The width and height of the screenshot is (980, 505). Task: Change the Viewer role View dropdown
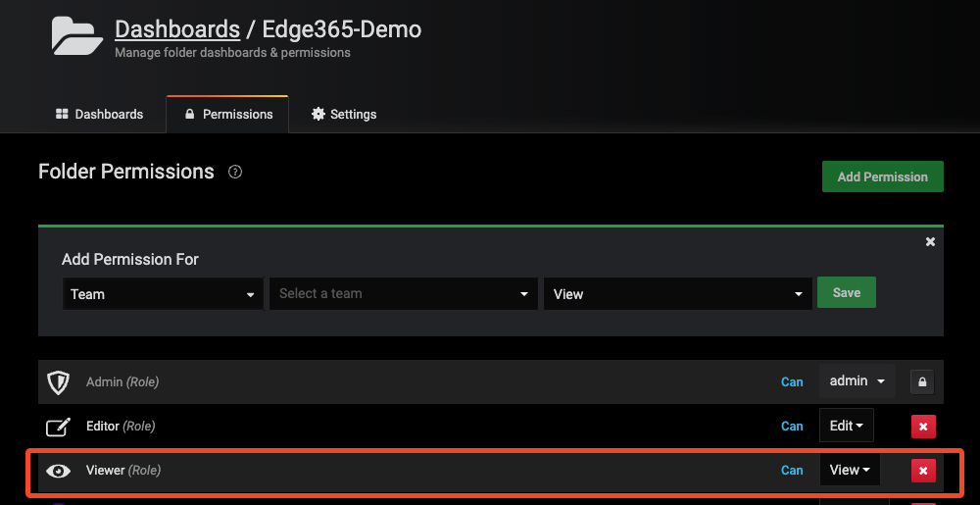pos(849,471)
